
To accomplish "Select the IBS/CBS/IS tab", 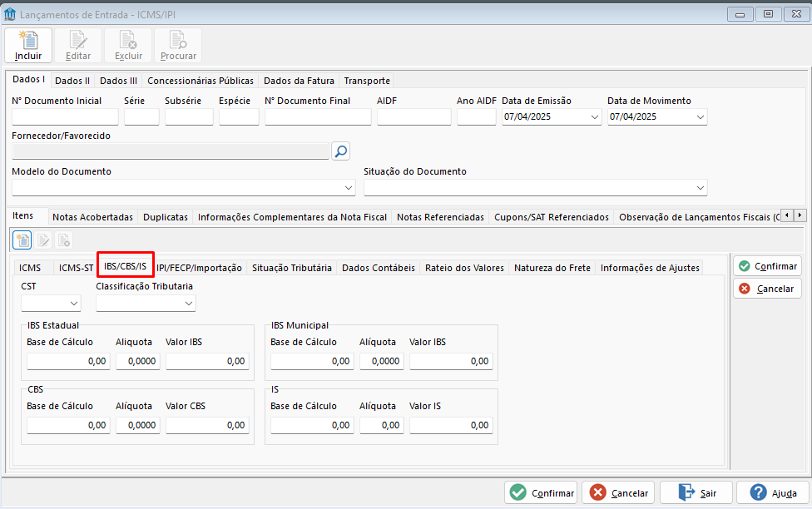I will click(126, 266).
